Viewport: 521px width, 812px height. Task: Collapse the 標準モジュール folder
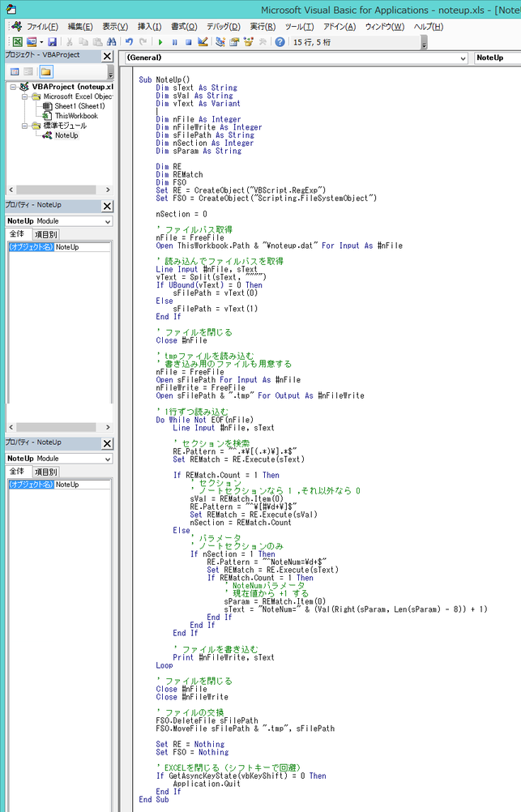click(x=25, y=126)
